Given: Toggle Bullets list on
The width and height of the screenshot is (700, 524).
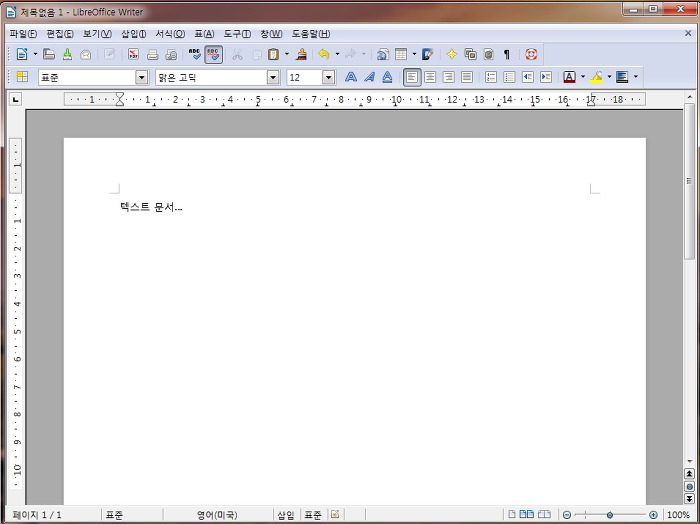Looking at the screenshot, I should [x=509, y=77].
